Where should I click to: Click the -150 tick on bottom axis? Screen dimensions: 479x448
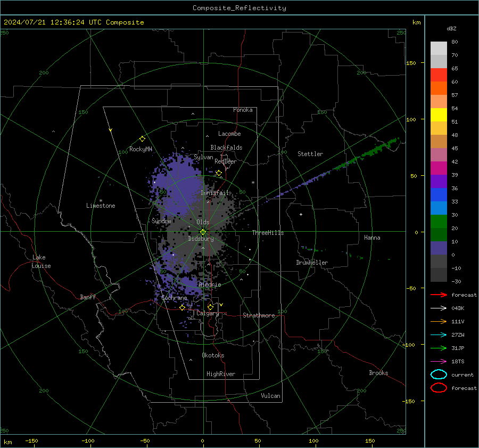click(31, 441)
